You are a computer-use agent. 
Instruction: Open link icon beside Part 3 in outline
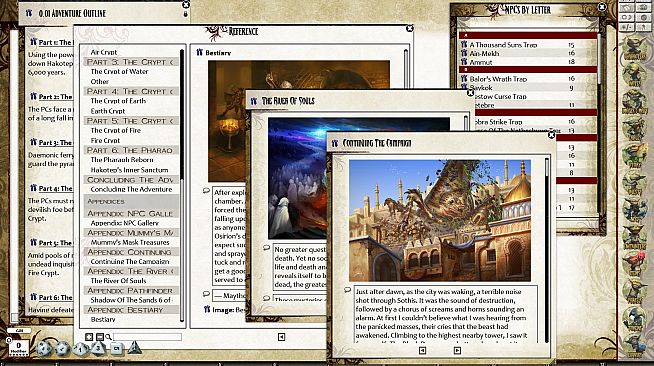coord(33,142)
